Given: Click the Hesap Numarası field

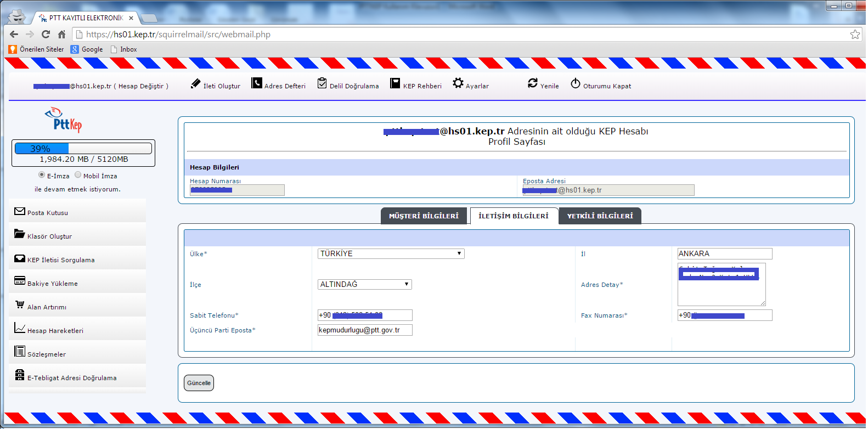Looking at the screenshot, I should pyautogui.click(x=237, y=190).
